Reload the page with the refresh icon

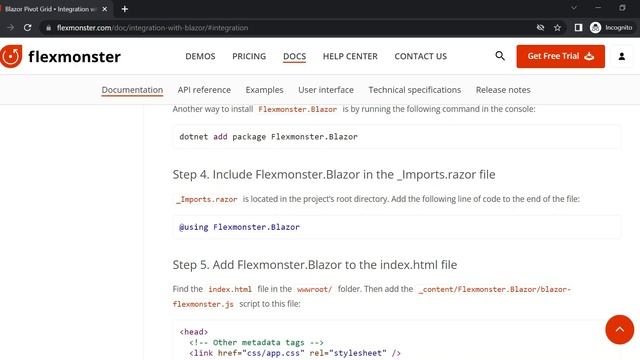click(x=27, y=28)
